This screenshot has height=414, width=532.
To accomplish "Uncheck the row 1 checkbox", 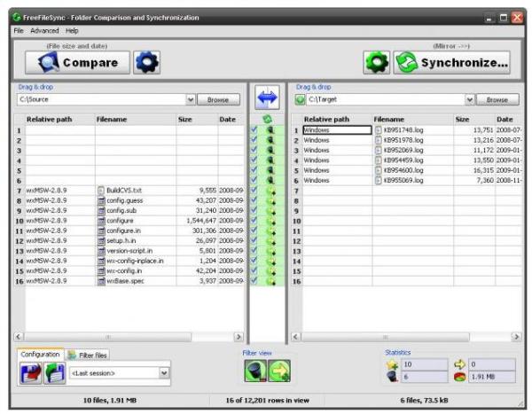I will pyautogui.click(x=254, y=129).
